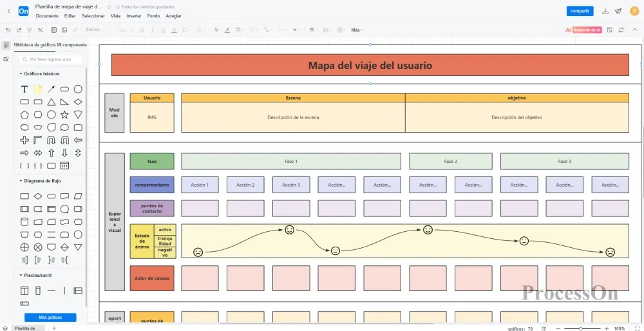Open the Más toolbar dropdown

pos(357,30)
